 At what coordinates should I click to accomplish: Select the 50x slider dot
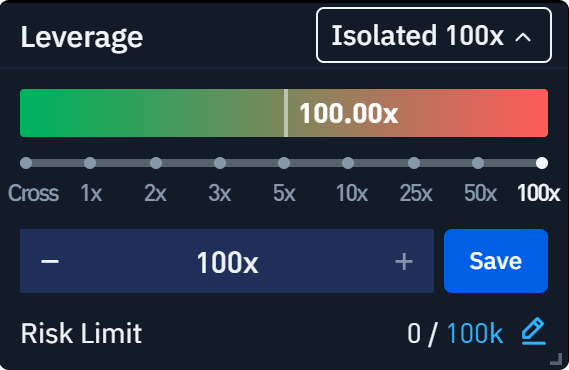(x=478, y=163)
